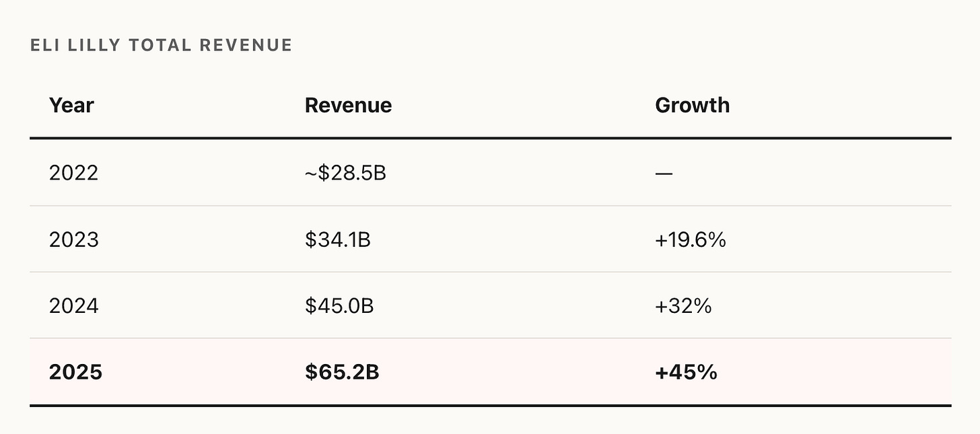Click the $34.1B revenue value
Viewport: 980px width, 434px height.
(337, 240)
